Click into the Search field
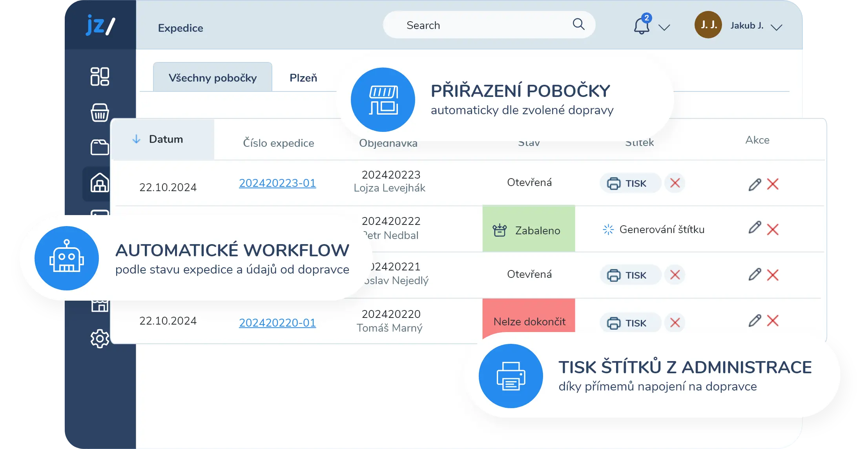 coord(489,25)
